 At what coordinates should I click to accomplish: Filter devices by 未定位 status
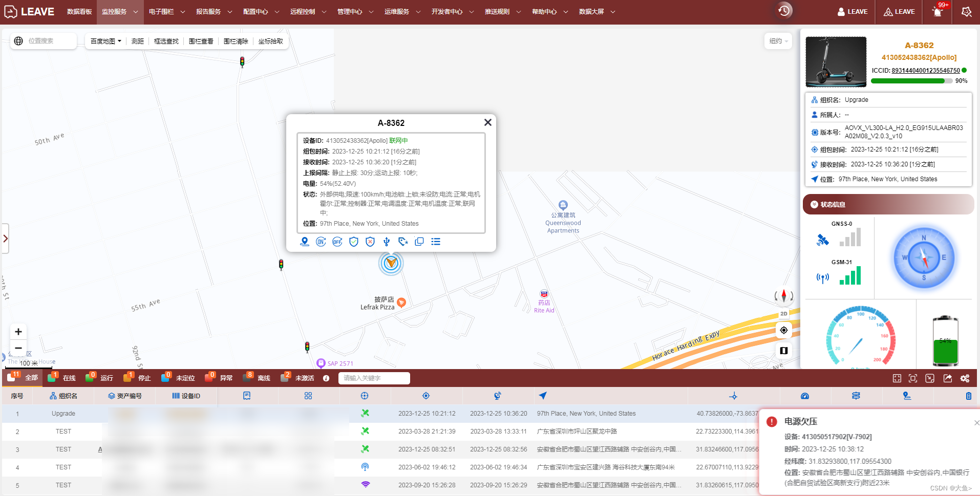178,378
